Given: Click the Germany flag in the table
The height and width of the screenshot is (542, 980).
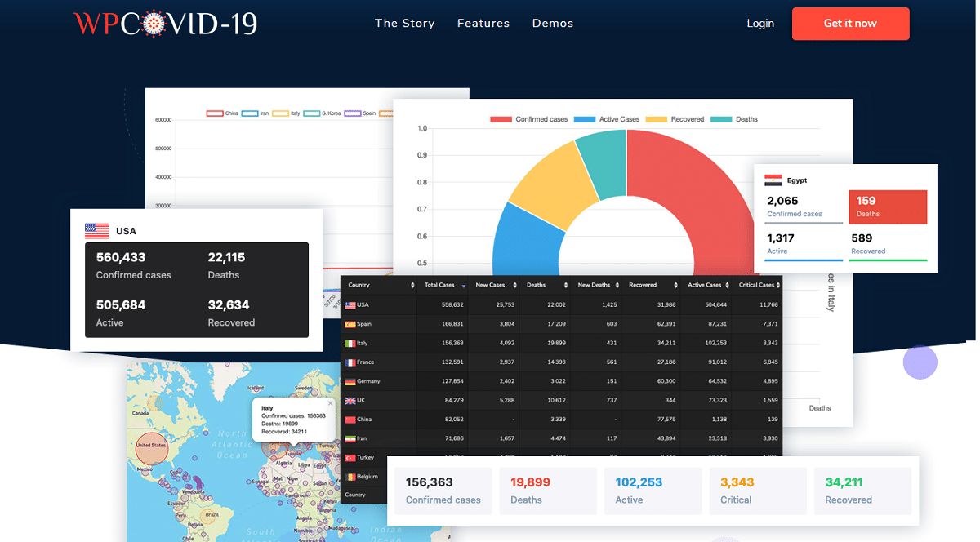Looking at the screenshot, I should tap(350, 381).
